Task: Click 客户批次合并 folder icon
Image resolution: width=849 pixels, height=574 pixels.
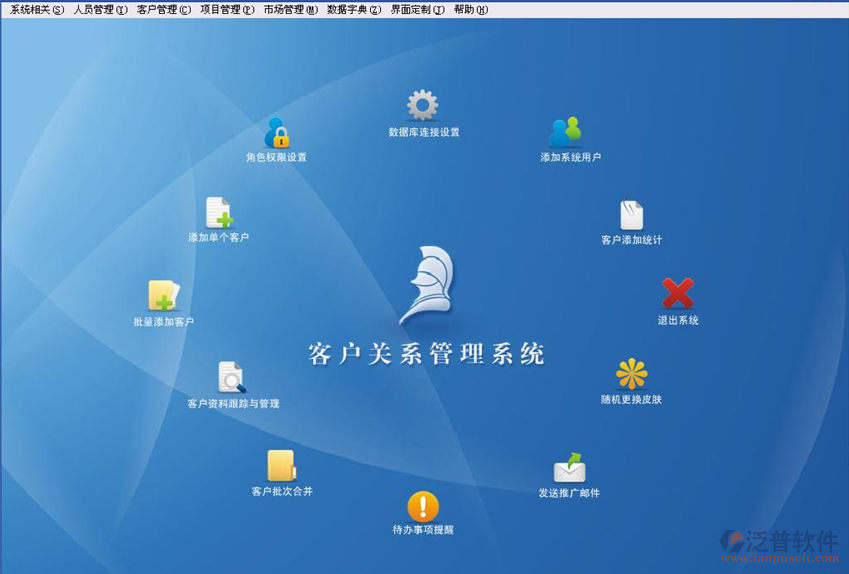Action: (281, 466)
